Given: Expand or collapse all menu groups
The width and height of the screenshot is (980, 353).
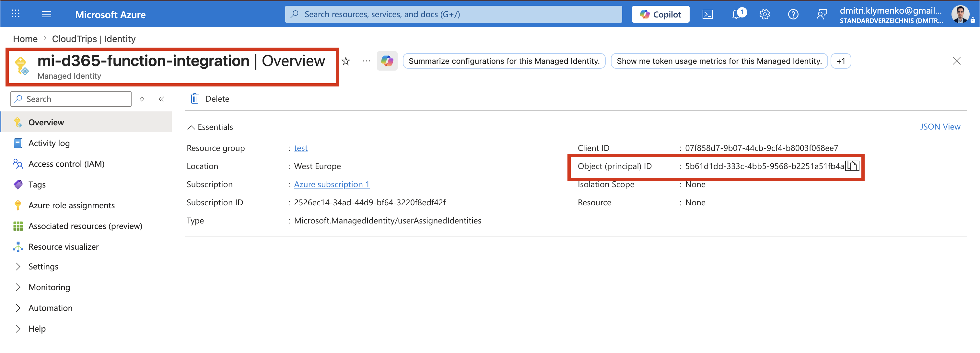Looking at the screenshot, I should coord(142,99).
